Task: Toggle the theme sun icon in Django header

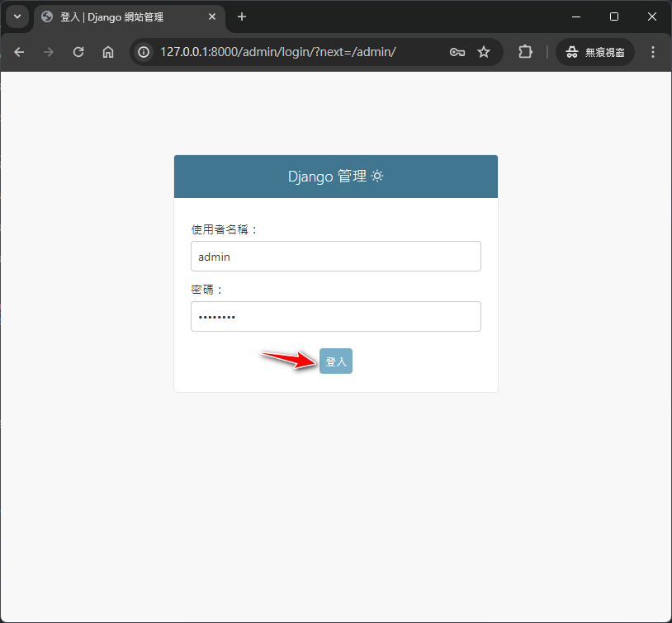Action: 377,176
